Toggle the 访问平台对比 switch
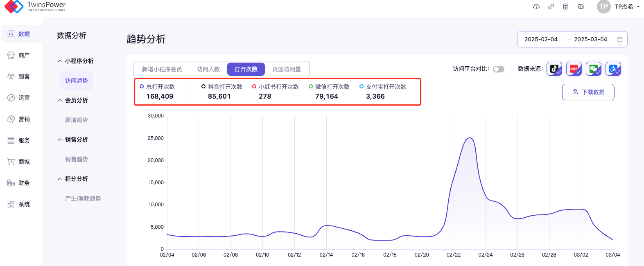Screen dimensions: 644x266 [498, 69]
